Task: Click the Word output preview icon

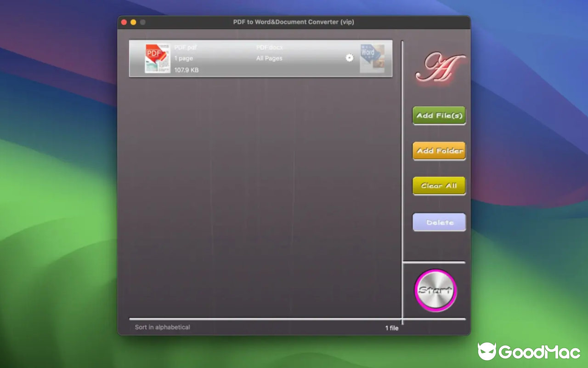Action: 373,58
